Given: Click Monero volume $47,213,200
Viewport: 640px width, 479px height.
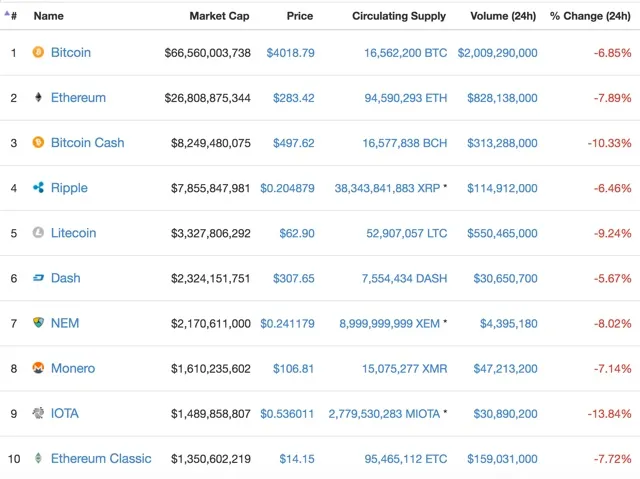Looking at the screenshot, I should pos(505,368).
